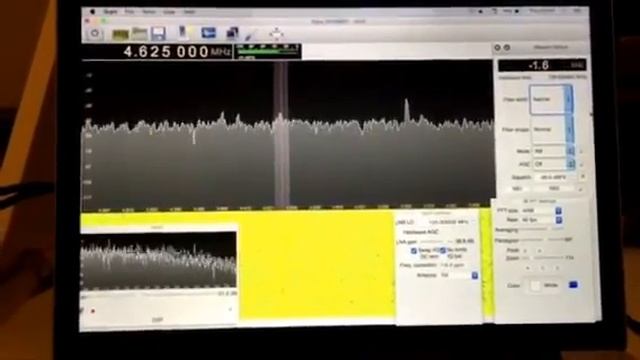Open the Help menu

[189, 12]
